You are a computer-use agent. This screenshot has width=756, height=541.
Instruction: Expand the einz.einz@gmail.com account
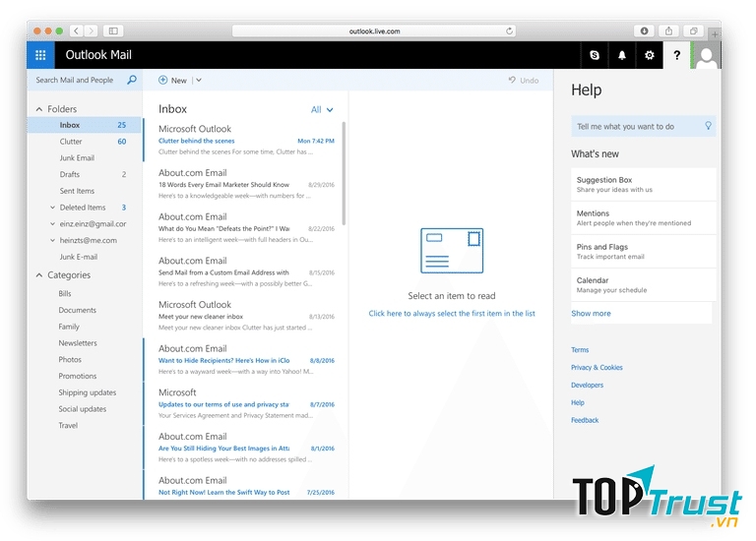(52, 223)
